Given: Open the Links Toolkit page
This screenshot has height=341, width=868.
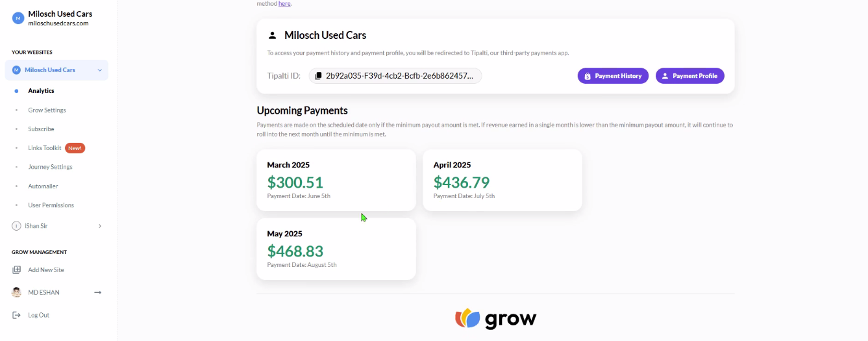Looking at the screenshot, I should (45, 148).
